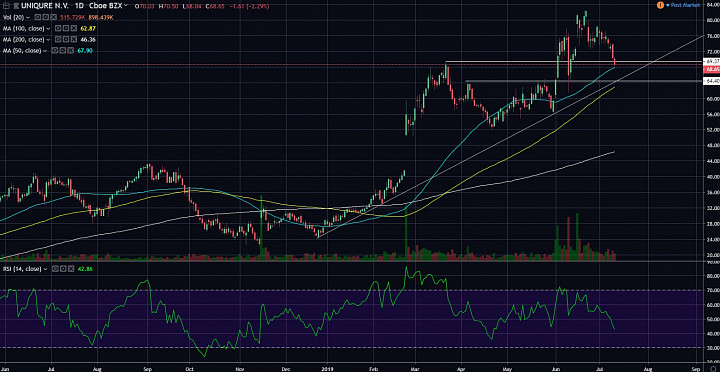The height and width of the screenshot is (372, 720).
Task: Remove the MA (100, close) indicator
Action: point(73,28)
